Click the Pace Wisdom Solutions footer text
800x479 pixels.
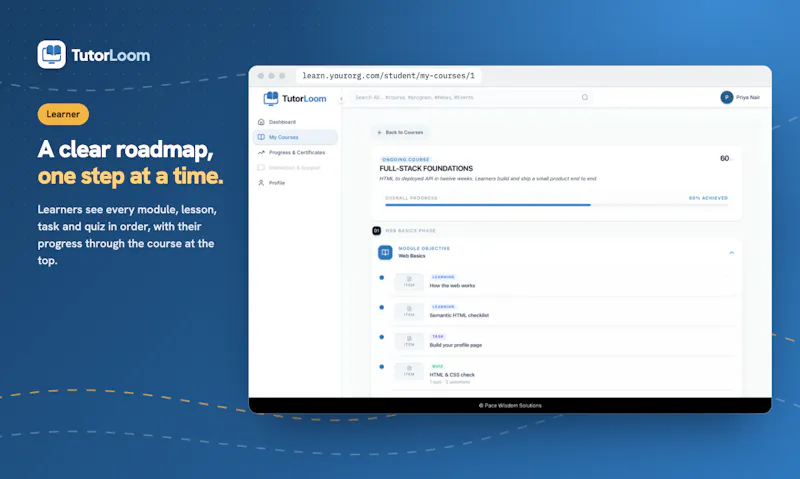pos(510,406)
